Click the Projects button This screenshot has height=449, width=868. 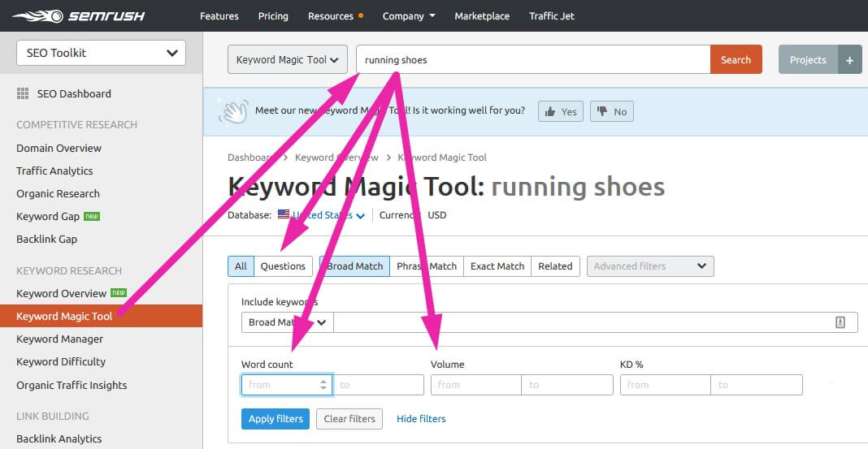[x=808, y=60]
